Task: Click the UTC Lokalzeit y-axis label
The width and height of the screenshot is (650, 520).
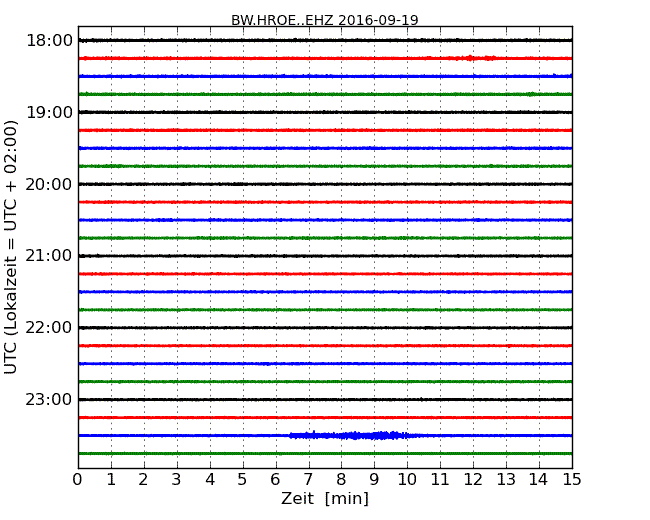Action: (x=10, y=247)
